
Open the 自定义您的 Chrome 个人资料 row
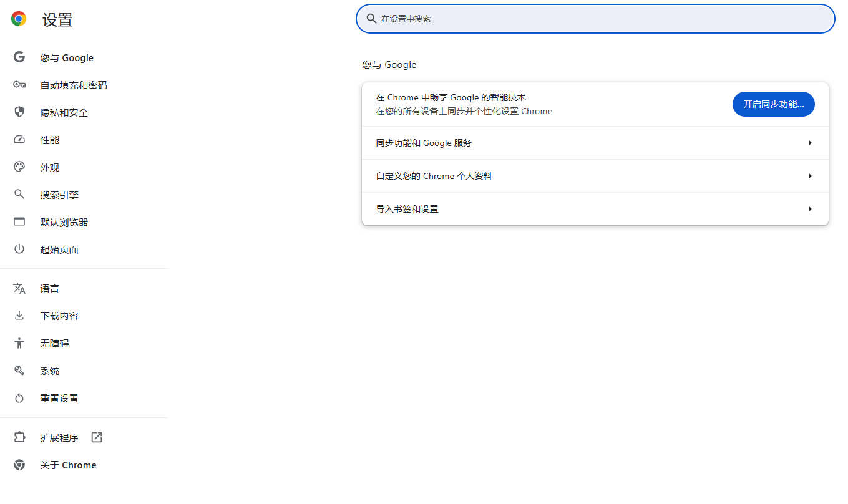pos(595,176)
